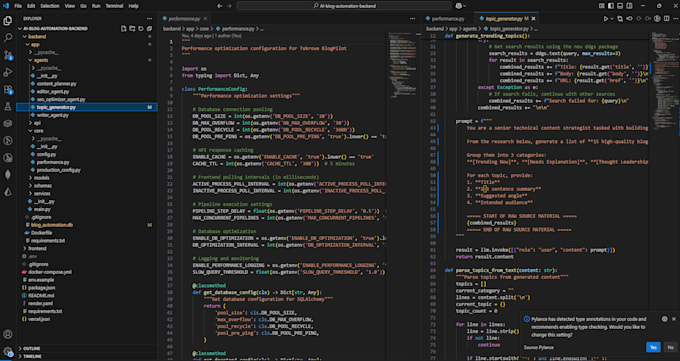
Task: Click the New File icon in the Explorer
Action: pyautogui.click(x=124, y=29)
